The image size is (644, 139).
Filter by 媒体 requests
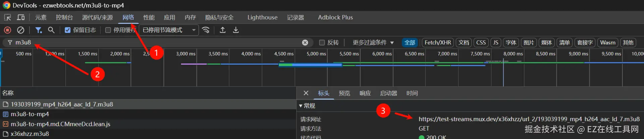(x=546, y=43)
